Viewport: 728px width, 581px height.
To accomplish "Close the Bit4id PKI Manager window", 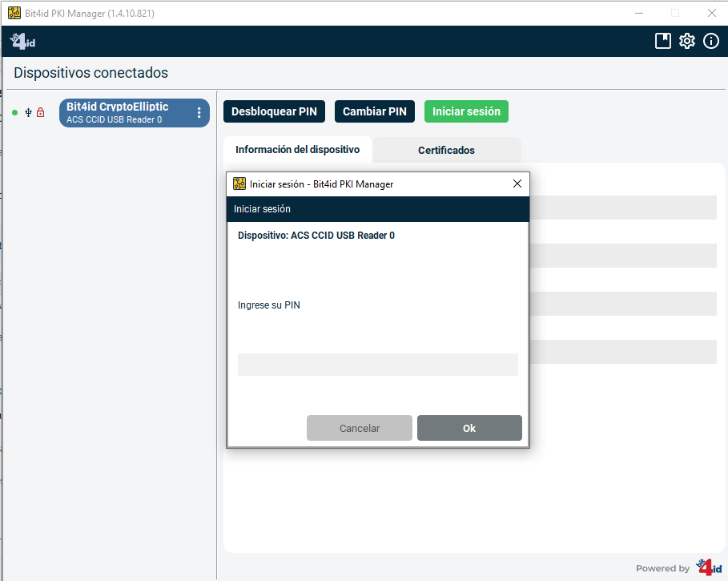I will click(x=712, y=13).
